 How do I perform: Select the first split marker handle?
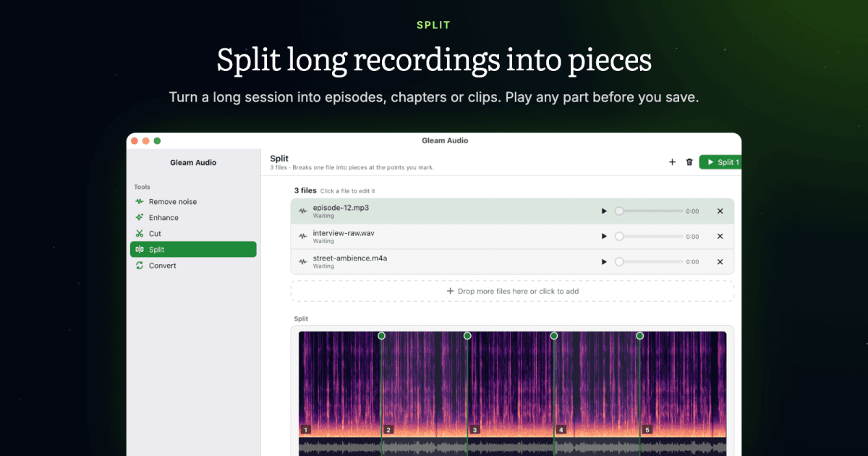[x=381, y=336]
